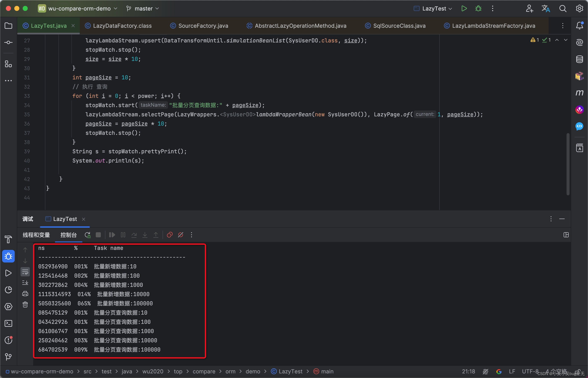Image resolution: width=588 pixels, height=378 pixels.
Task: Click the UTF-8 encoding in status bar
Action: point(530,371)
